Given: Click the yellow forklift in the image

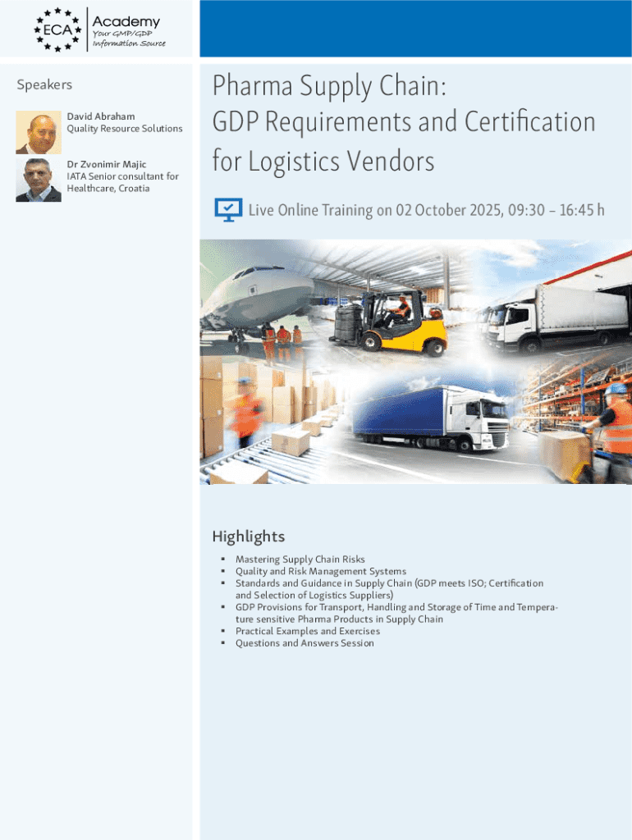Looking at the screenshot, I should [x=389, y=323].
